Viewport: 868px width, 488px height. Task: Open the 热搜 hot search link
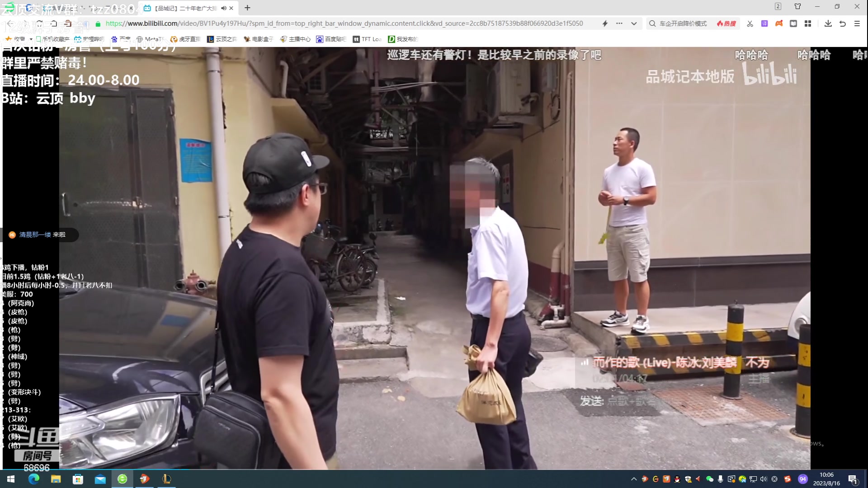(726, 23)
